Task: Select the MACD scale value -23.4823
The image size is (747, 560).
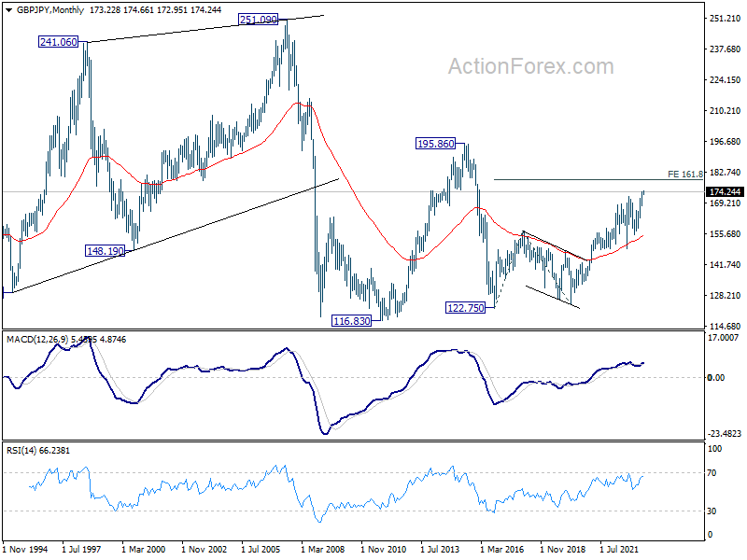Action: (x=725, y=433)
